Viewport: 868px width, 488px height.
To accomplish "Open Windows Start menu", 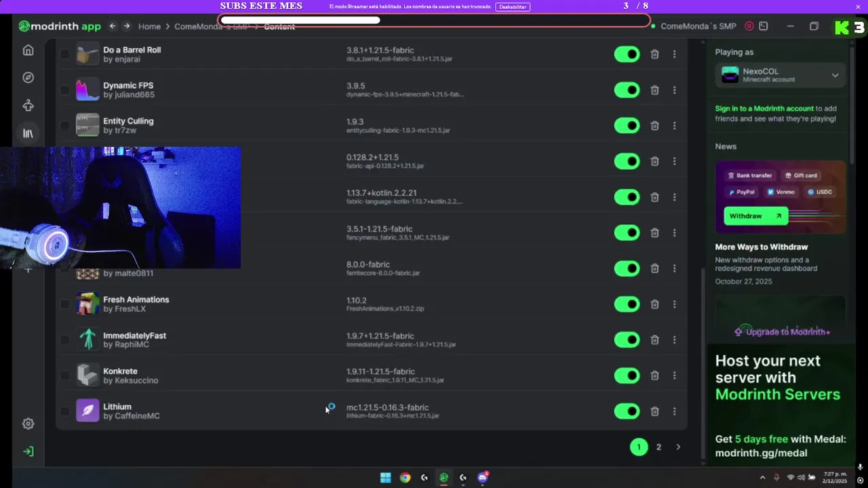I will pos(385,478).
